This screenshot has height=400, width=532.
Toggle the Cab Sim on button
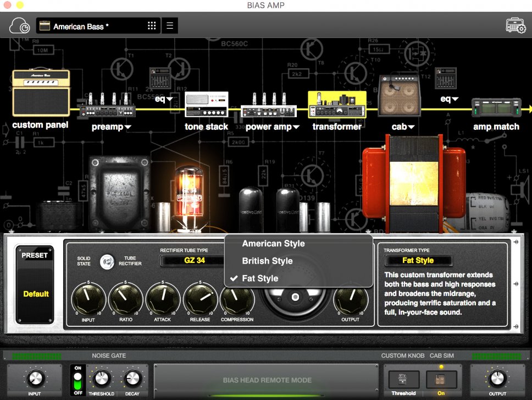(x=441, y=380)
